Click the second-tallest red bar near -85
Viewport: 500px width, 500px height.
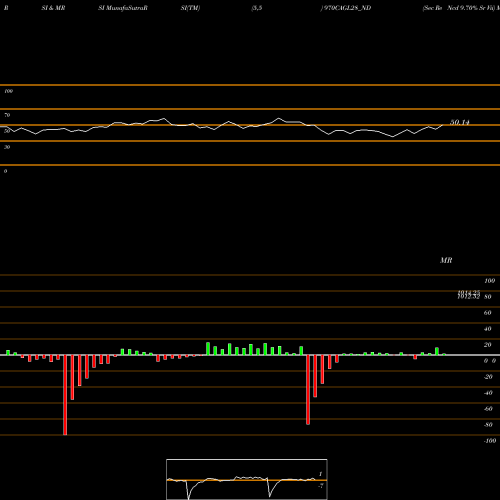(x=308, y=390)
